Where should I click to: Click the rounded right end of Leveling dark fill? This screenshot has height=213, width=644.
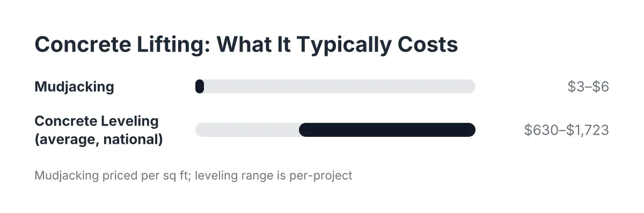tap(470, 130)
